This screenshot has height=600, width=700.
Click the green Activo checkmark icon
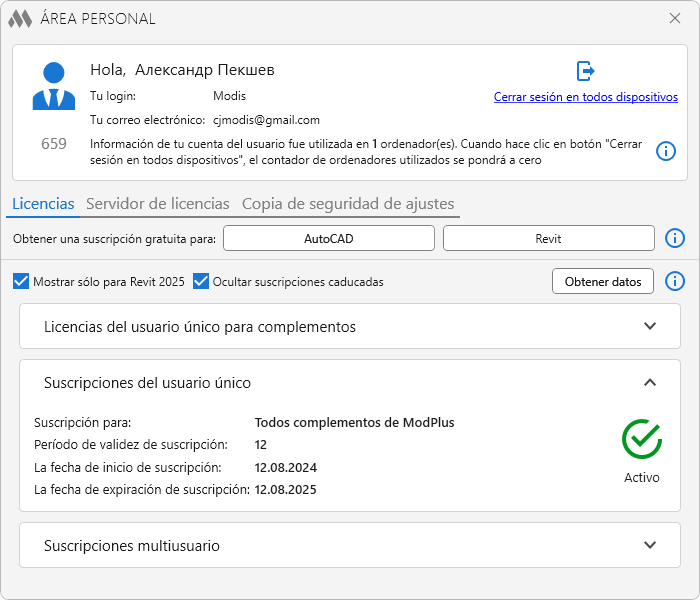pyautogui.click(x=642, y=439)
